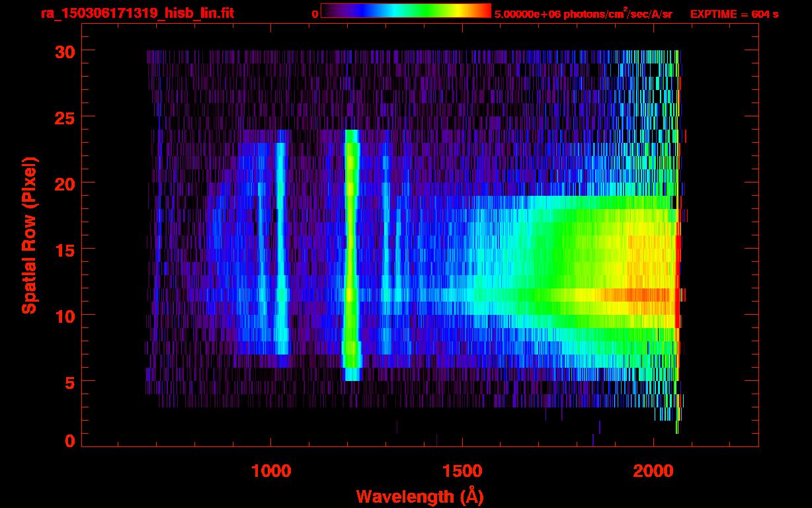Click the bright emission line near 1216 Å
The image size is (812, 508).
point(352,255)
